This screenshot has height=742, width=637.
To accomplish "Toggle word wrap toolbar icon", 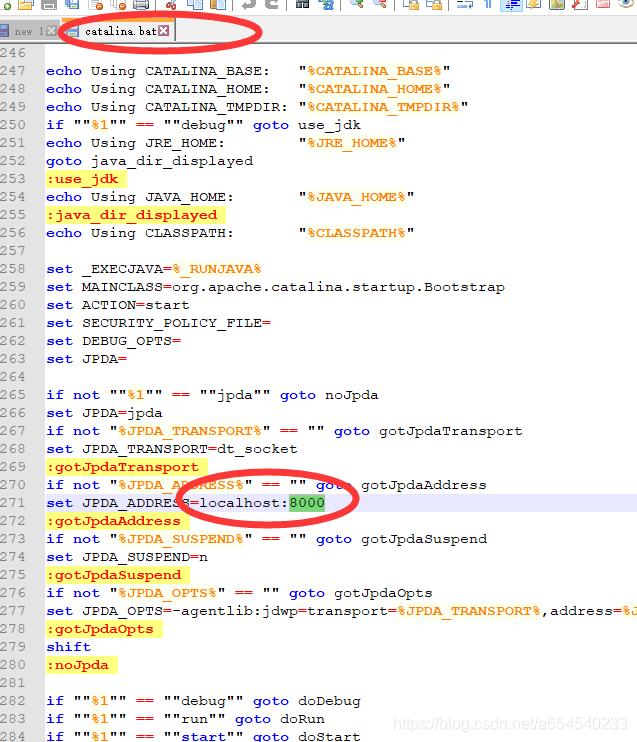I will [x=465, y=5].
